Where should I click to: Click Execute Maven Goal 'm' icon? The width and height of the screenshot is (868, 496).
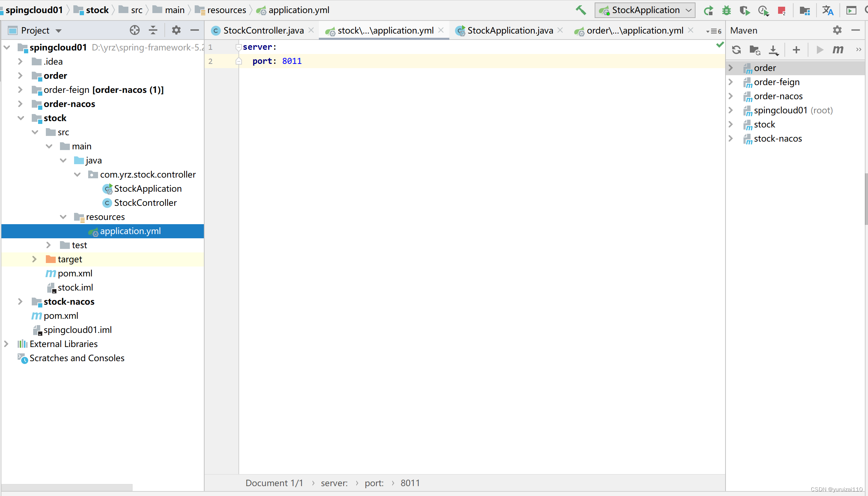click(838, 50)
